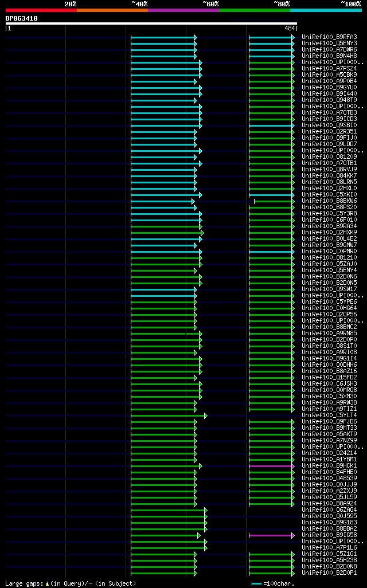
Task: Select UniRef100_Q9SW17 hit name
Action: pyautogui.click(x=330, y=289)
